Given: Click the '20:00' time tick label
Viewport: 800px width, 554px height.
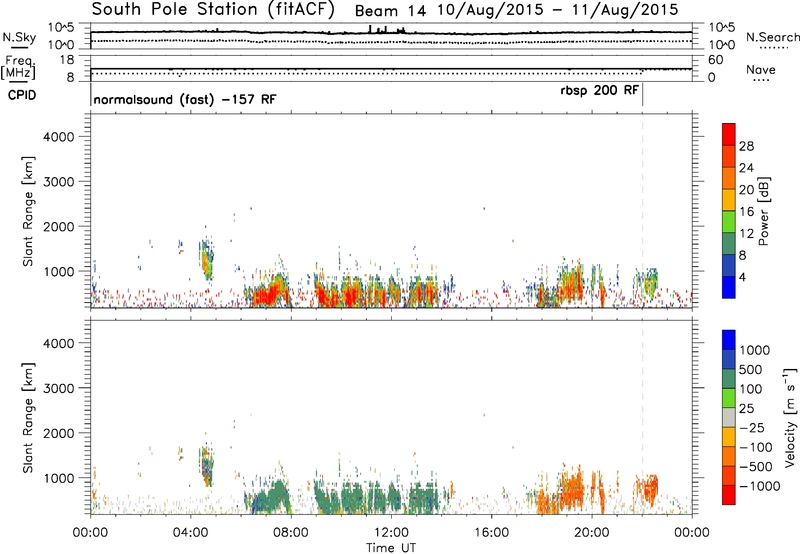Looking at the screenshot, I should [x=592, y=533].
